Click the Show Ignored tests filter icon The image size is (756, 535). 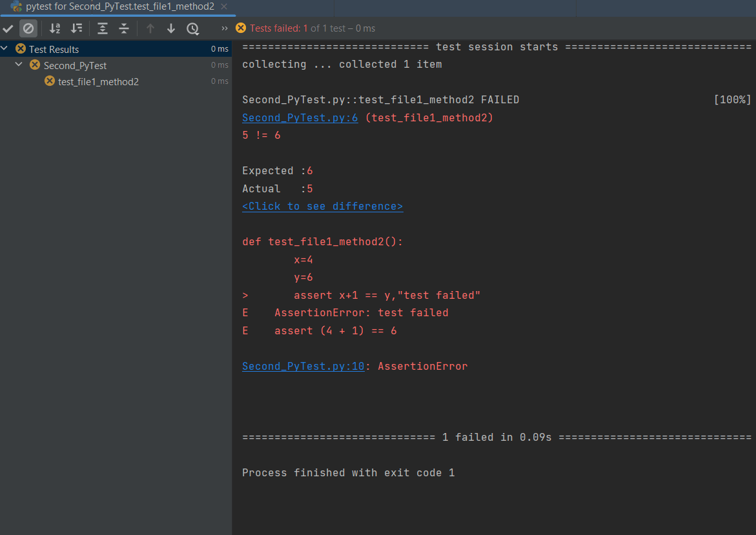click(27, 28)
